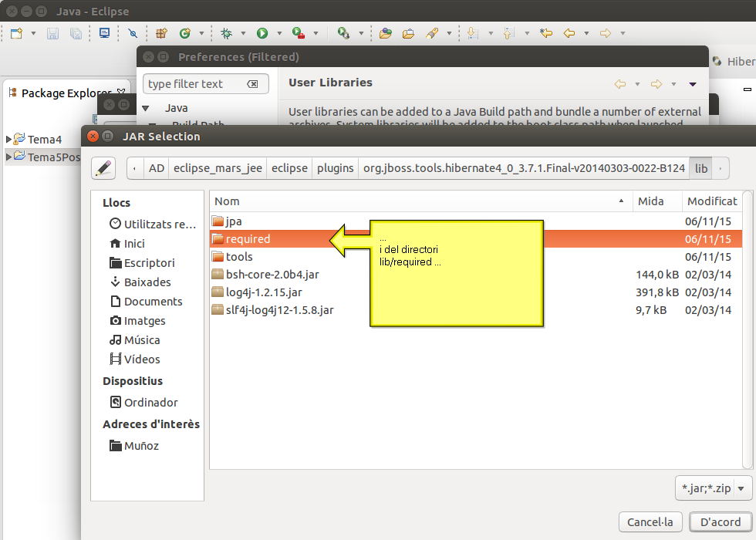Collapse the Java node in Preferences tree
This screenshot has width=756, height=540.
(x=146, y=109)
